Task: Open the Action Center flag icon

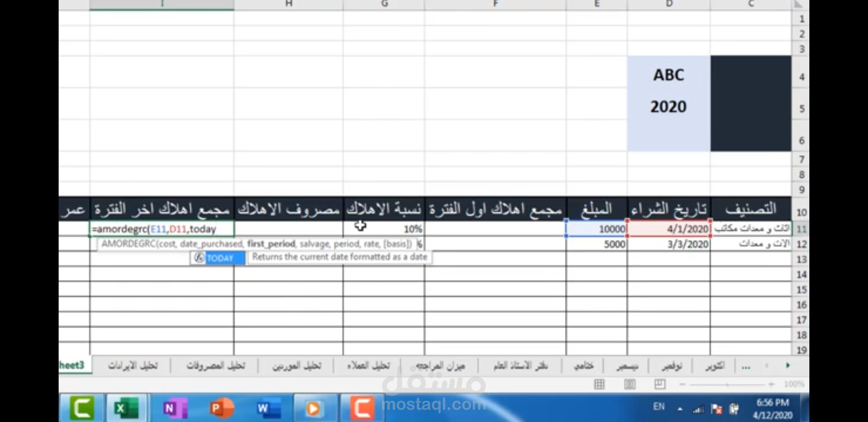Action: pyautogui.click(x=717, y=409)
